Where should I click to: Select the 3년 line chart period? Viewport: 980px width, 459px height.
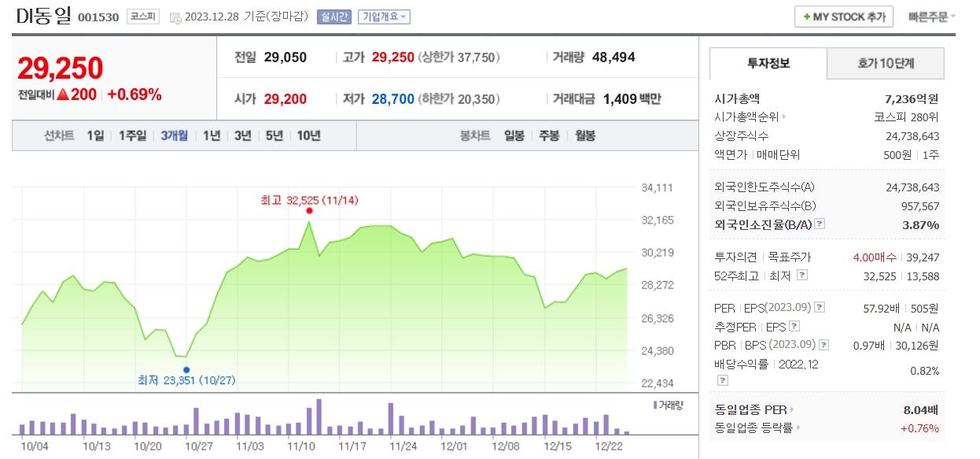click(x=242, y=135)
